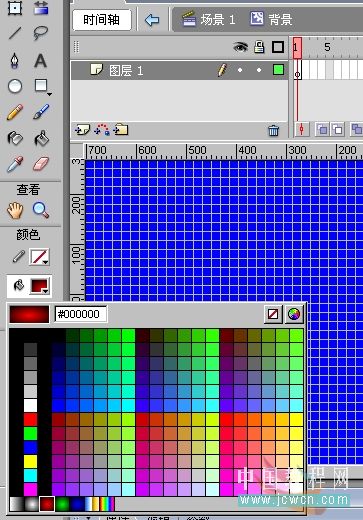Center the frame in the timeline

pyautogui.click(x=302, y=129)
